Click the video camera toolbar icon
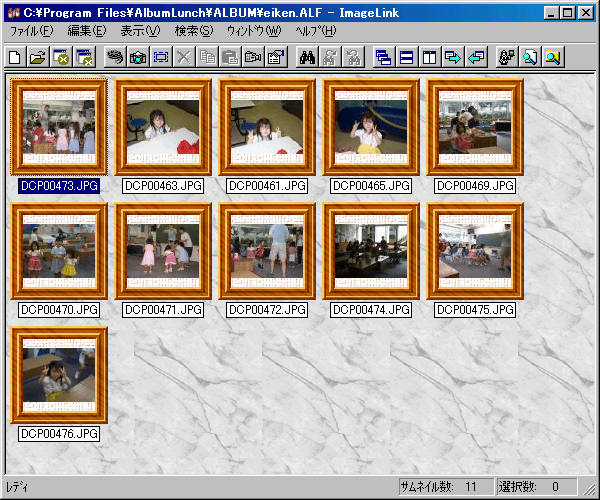Screen dimensions: 600x500 pyautogui.click(x=253, y=58)
